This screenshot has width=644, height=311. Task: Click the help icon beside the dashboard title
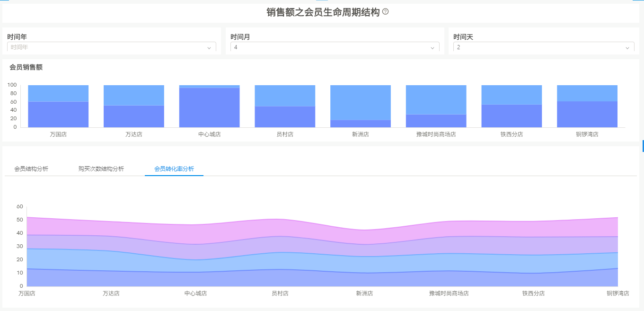[x=385, y=12]
